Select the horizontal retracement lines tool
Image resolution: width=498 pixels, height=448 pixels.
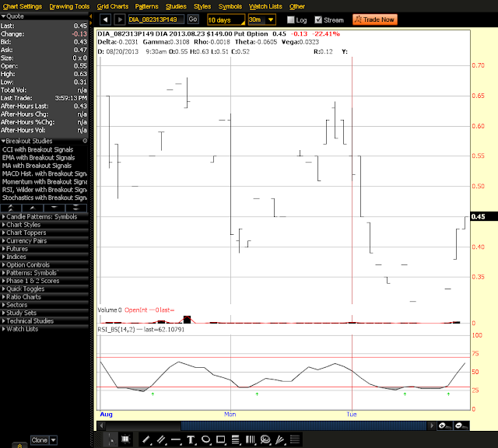coord(235,439)
